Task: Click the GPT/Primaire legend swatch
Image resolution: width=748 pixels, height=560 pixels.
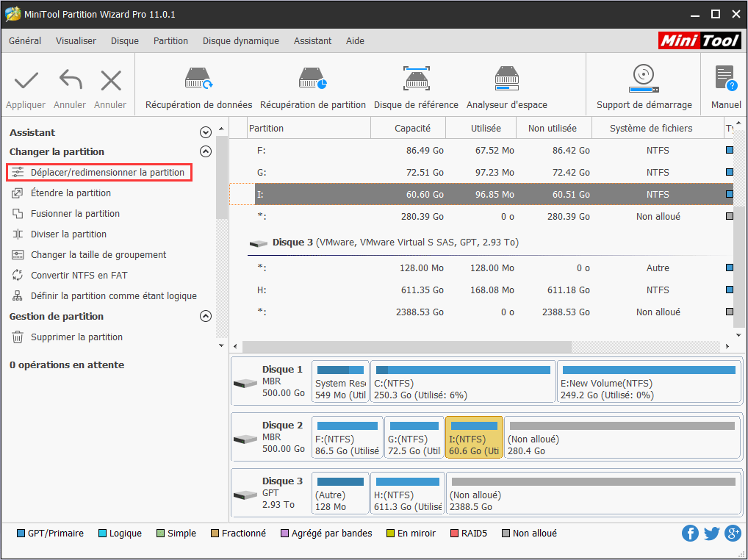Action: 21,534
